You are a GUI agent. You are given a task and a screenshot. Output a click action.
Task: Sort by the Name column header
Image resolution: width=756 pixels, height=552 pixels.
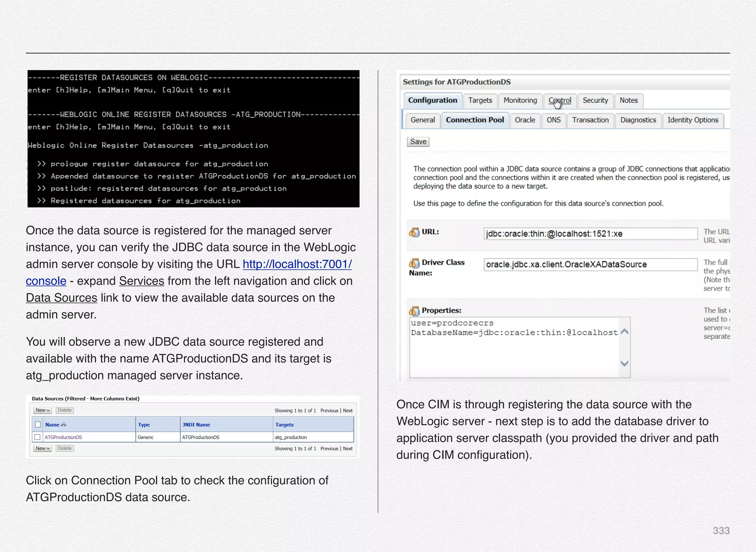52,425
